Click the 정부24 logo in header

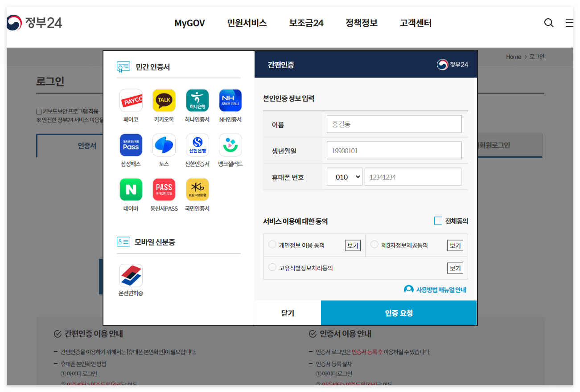[34, 23]
